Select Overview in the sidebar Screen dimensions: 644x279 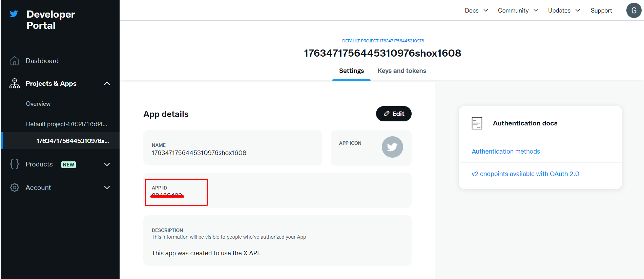pos(38,104)
